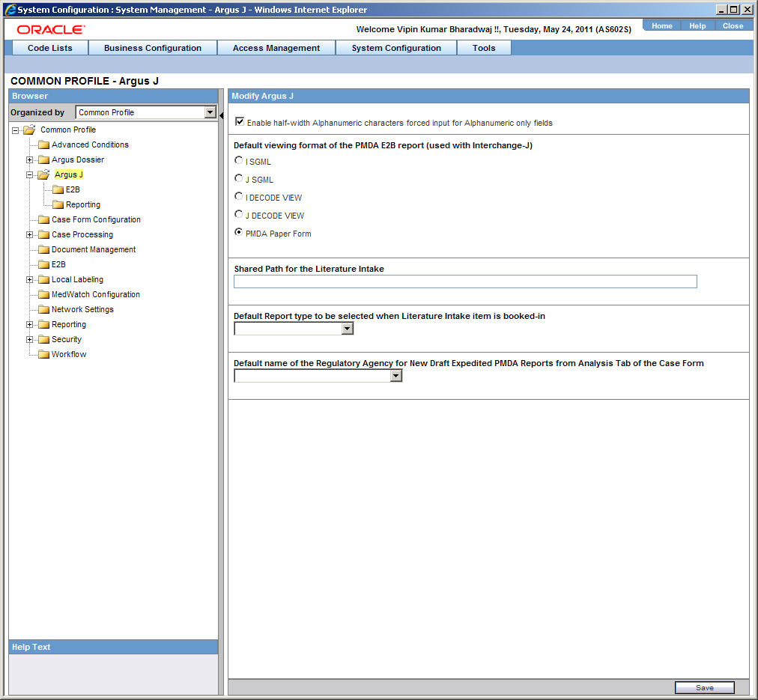Image resolution: width=758 pixels, height=700 pixels.
Task: Open the Regulatory Agency name dropdown
Action: coord(396,376)
